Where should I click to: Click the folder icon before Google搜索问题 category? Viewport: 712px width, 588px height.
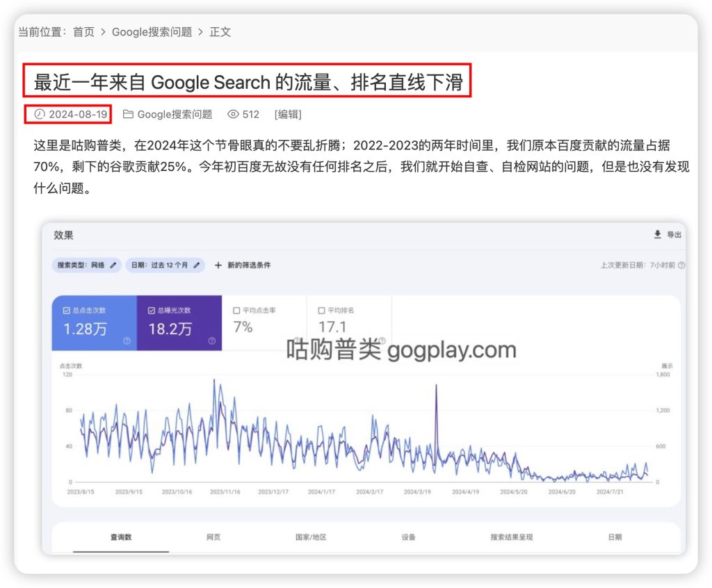(128, 114)
